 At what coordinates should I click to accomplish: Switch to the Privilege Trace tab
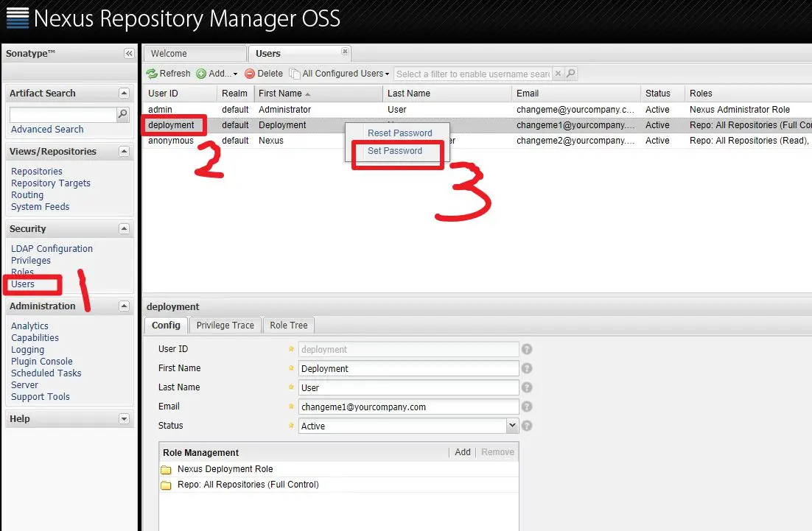coord(225,325)
